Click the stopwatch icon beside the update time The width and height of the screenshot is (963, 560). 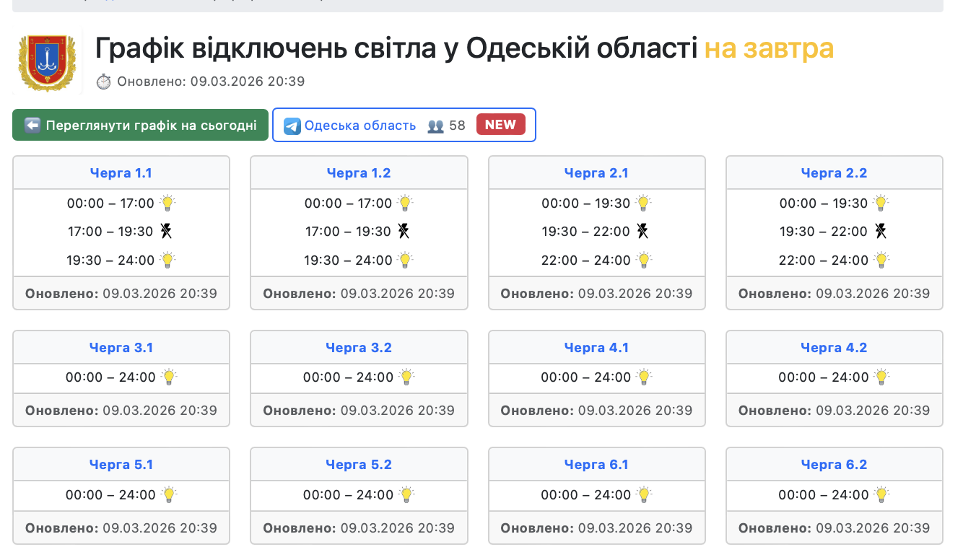[104, 82]
